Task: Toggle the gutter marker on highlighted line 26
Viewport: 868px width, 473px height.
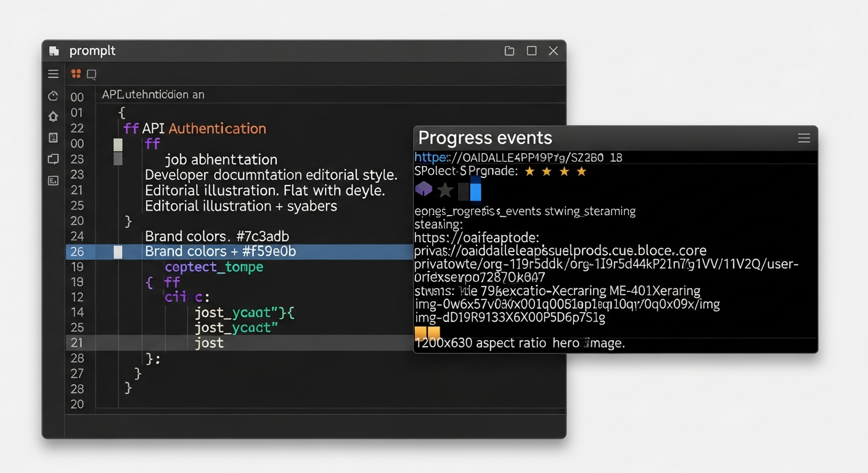Action: click(118, 251)
